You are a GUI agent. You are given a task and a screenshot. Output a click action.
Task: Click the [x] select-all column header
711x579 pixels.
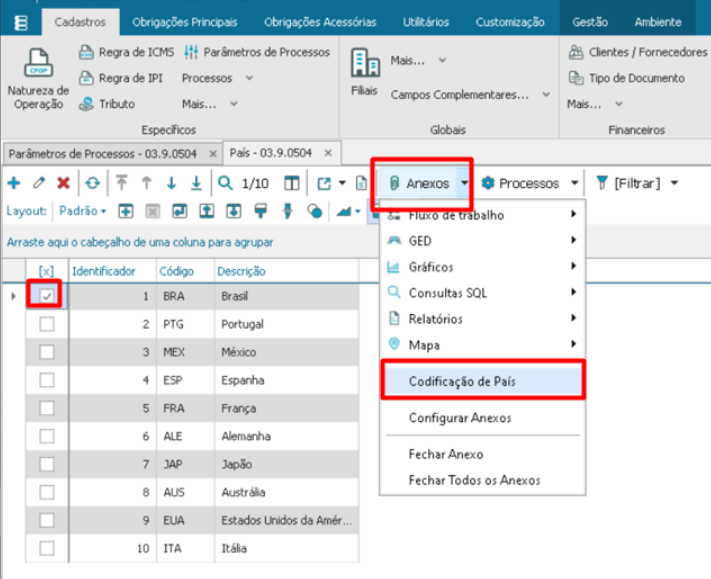point(47,272)
